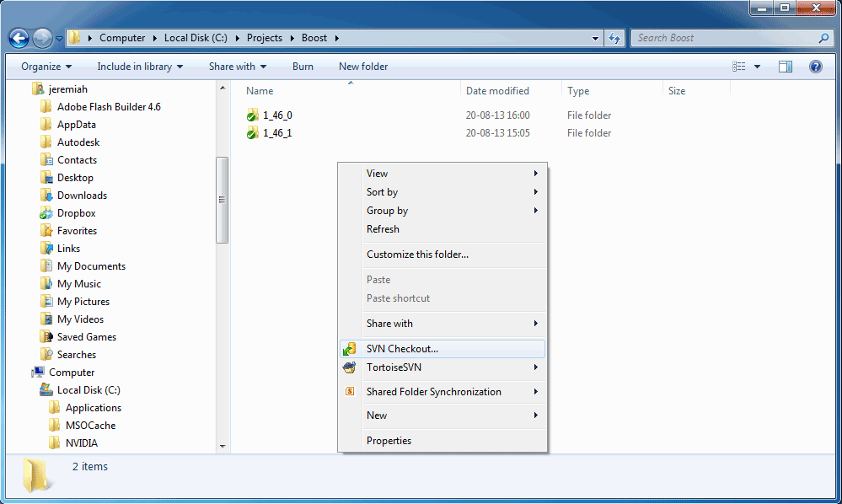
Task: Click the search magnifier icon
Action: (823, 38)
